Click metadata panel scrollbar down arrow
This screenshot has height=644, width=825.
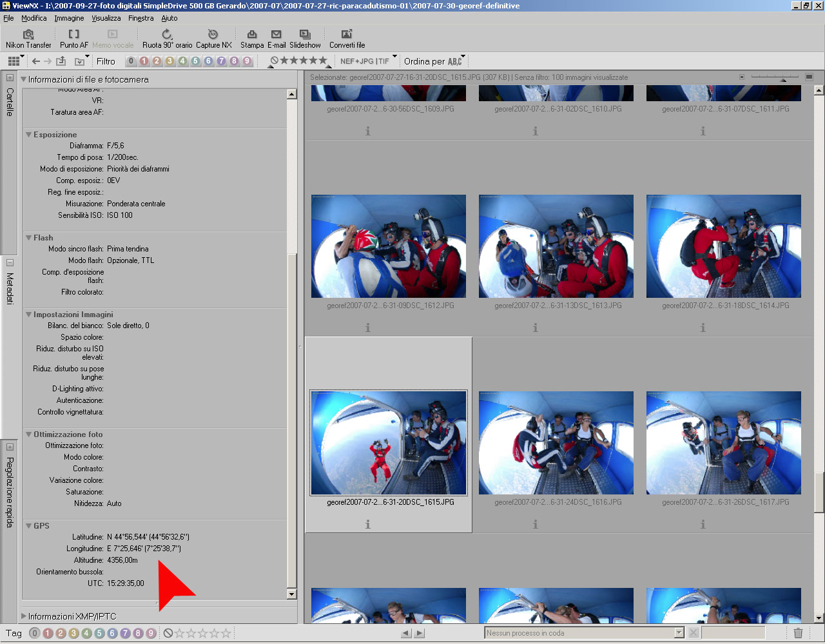[x=291, y=594]
